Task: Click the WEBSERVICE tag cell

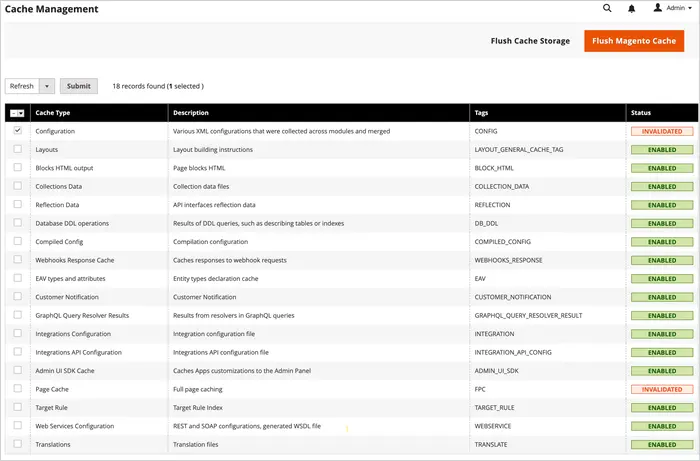Action: coord(492,426)
